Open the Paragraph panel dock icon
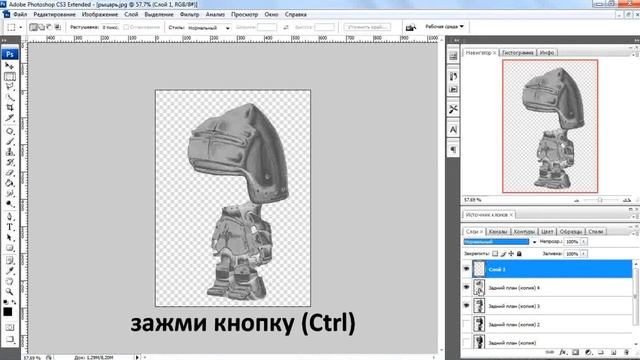 [x=453, y=150]
